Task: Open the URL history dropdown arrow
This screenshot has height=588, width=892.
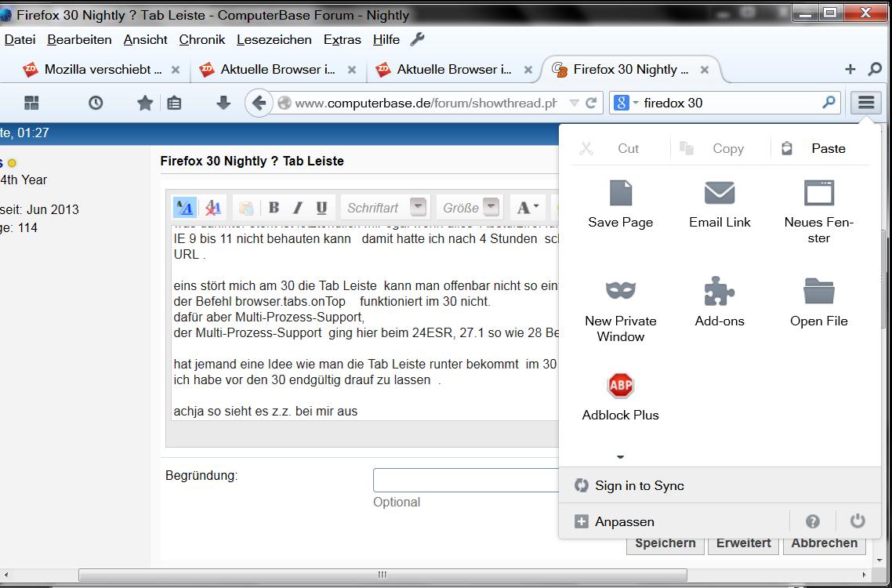Action: (x=574, y=103)
